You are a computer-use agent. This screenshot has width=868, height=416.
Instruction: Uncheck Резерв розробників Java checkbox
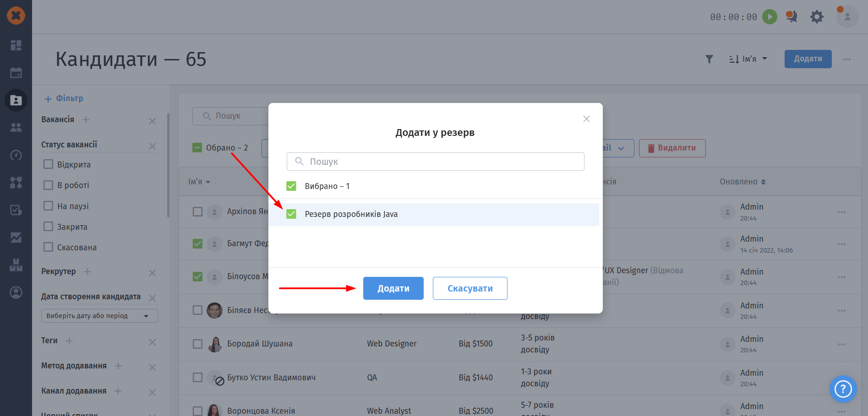[291, 214]
